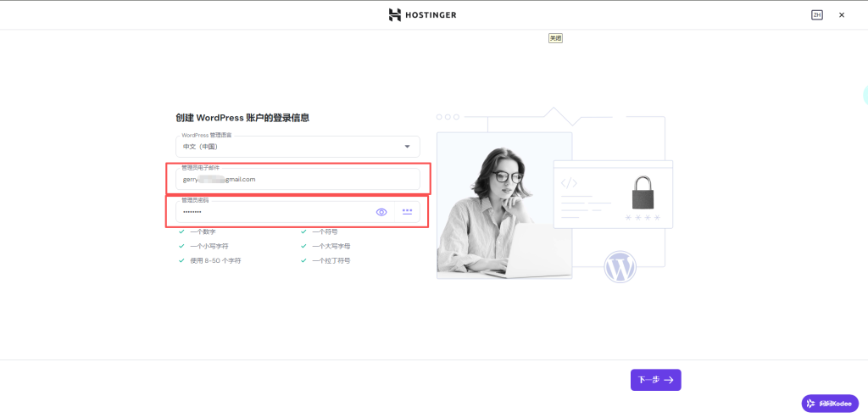Click the heading 创建 WordPress 账户的登录信息
This screenshot has width=868, height=418.
coord(242,118)
